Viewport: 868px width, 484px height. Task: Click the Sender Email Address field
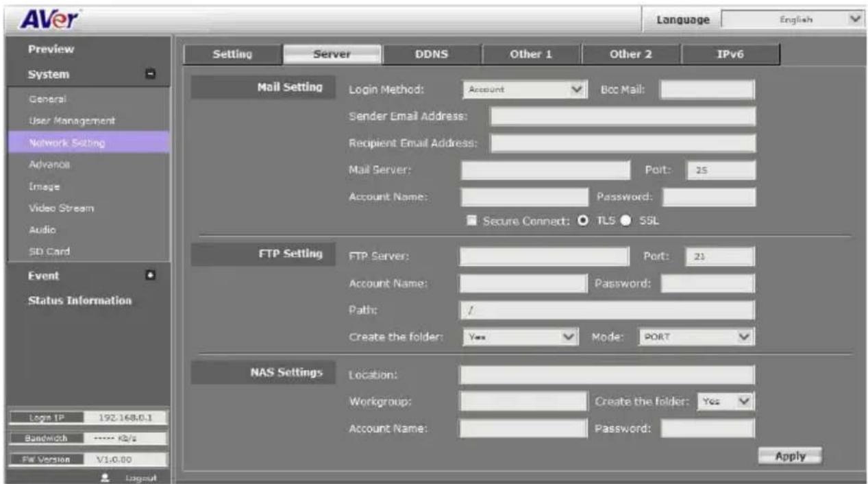[x=623, y=117]
